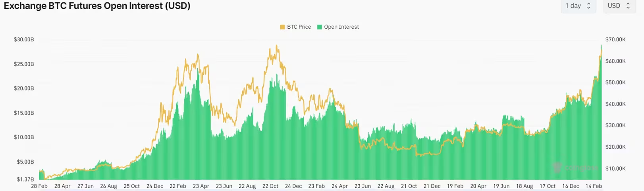Click the "16 Dec" x-axis date label
Viewport: 644px width, 191px height.
571,186
